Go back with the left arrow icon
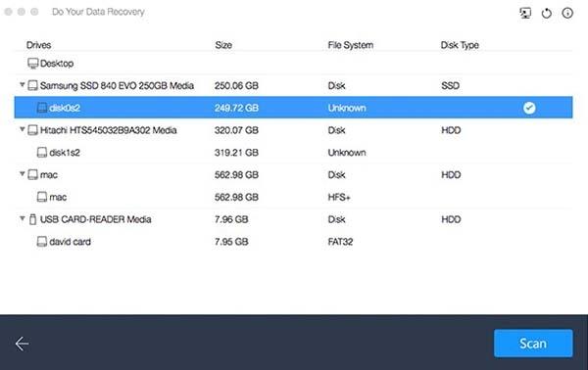Image resolution: width=588 pixels, height=370 pixels. coord(22,344)
